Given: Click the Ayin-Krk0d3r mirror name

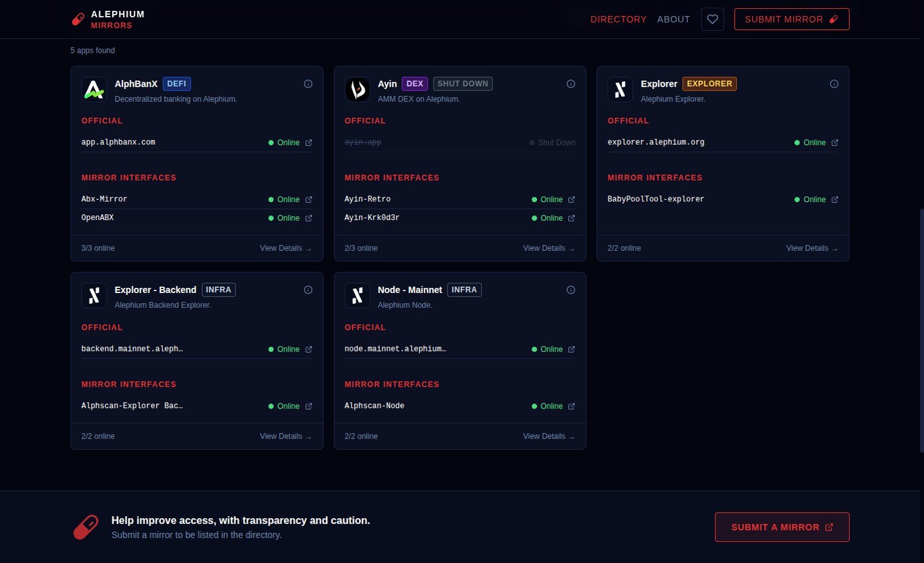Looking at the screenshot, I should (x=372, y=218).
